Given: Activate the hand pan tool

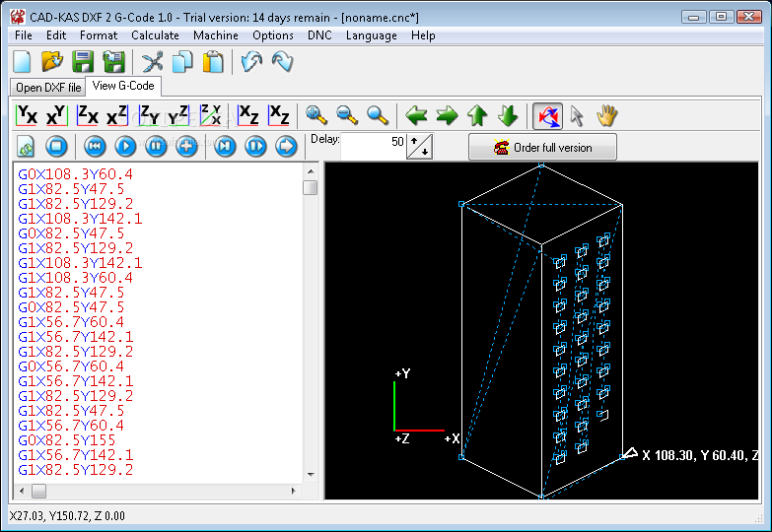Looking at the screenshot, I should [x=606, y=116].
